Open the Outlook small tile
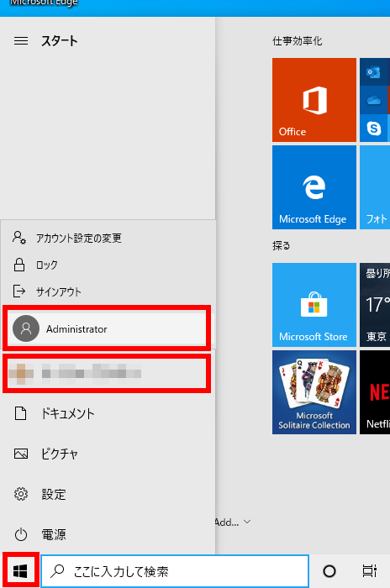390x588 pixels. [x=374, y=72]
